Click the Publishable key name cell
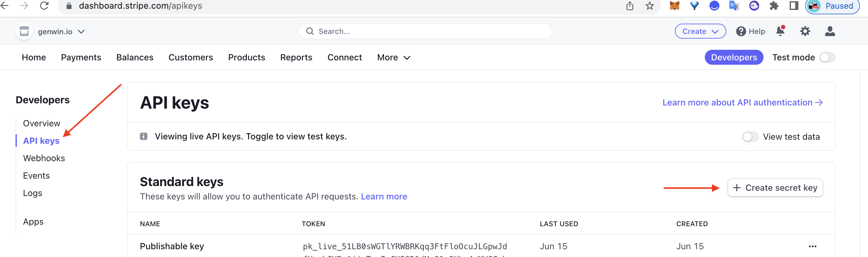 pyautogui.click(x=172, y=246)
